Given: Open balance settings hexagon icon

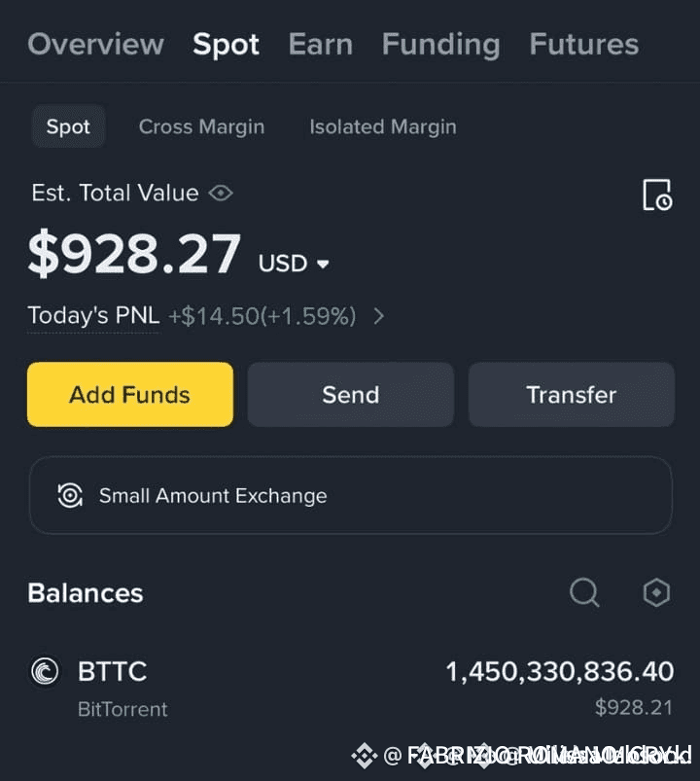Looking at the screenshot, I should (x=657, y=592).
